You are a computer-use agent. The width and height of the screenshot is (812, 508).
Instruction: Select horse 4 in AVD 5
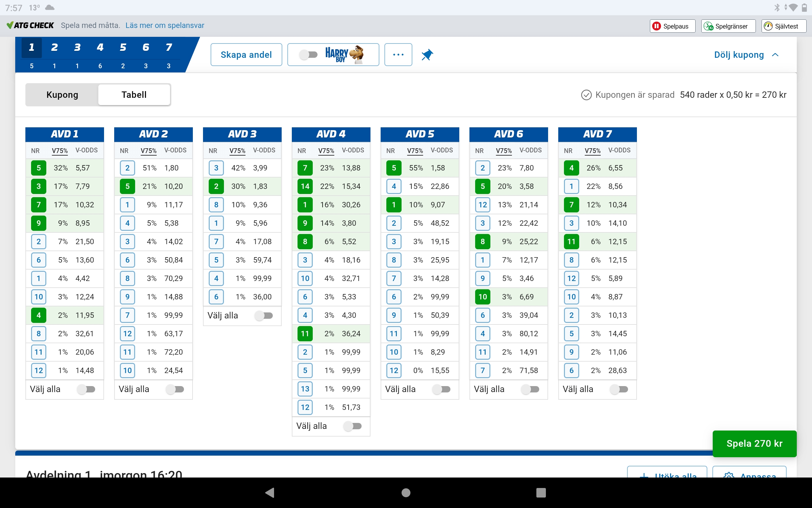click(x=394, y=186)
